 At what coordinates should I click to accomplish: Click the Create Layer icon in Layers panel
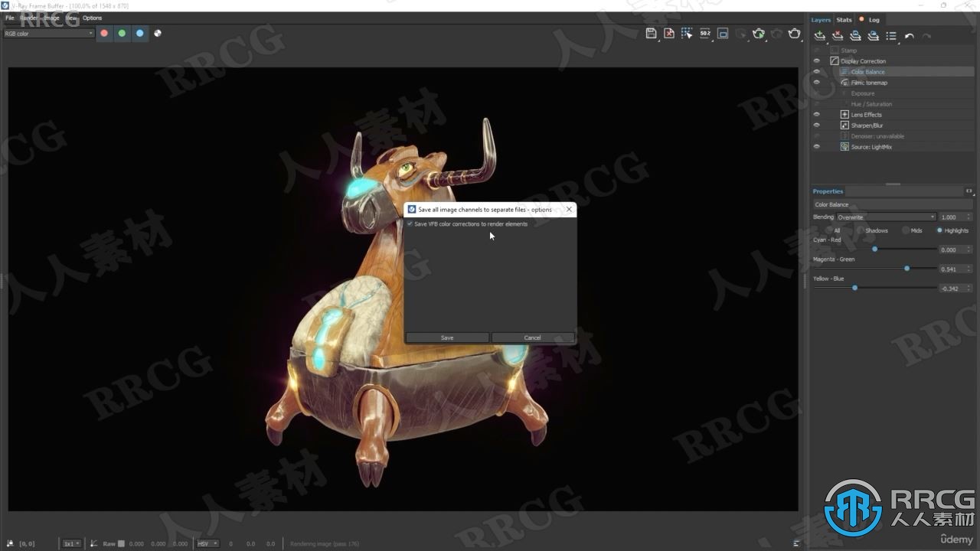[820, 36]
